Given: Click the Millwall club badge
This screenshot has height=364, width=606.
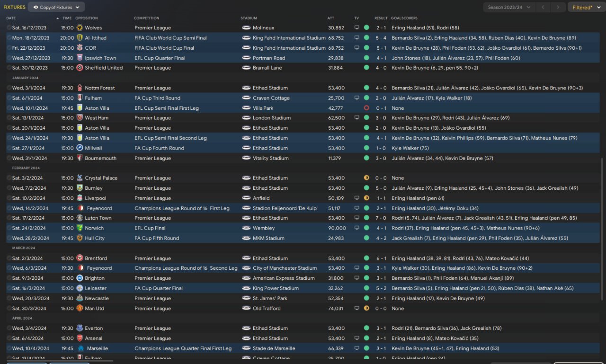Looking at the screenshot, I should [x=80, y=148].
